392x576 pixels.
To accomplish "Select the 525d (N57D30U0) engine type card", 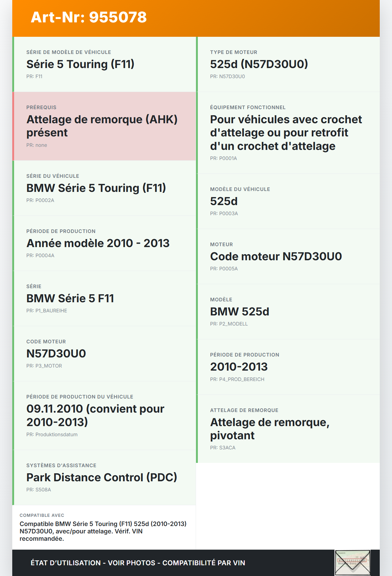I will [x=288, y=64].
